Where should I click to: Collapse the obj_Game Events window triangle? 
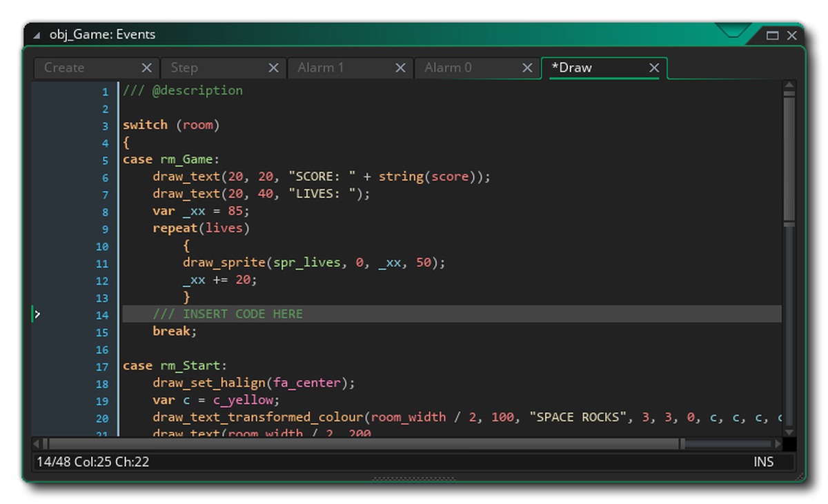(37, 34)
